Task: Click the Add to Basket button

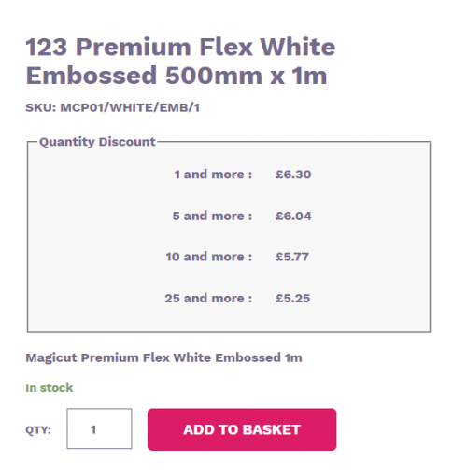Action: pos(242,429)
